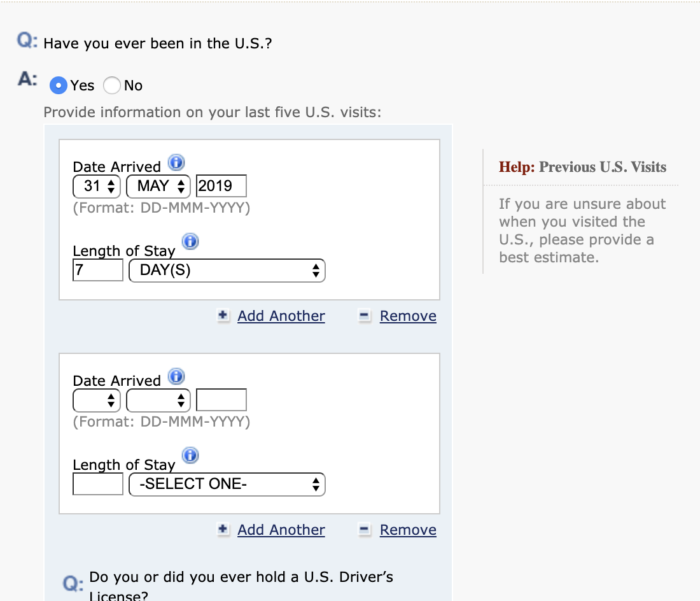This screenshot has width=700, height=601.
Task: Expand the DAY(S) stay unit dropdown
Action: 227,271
